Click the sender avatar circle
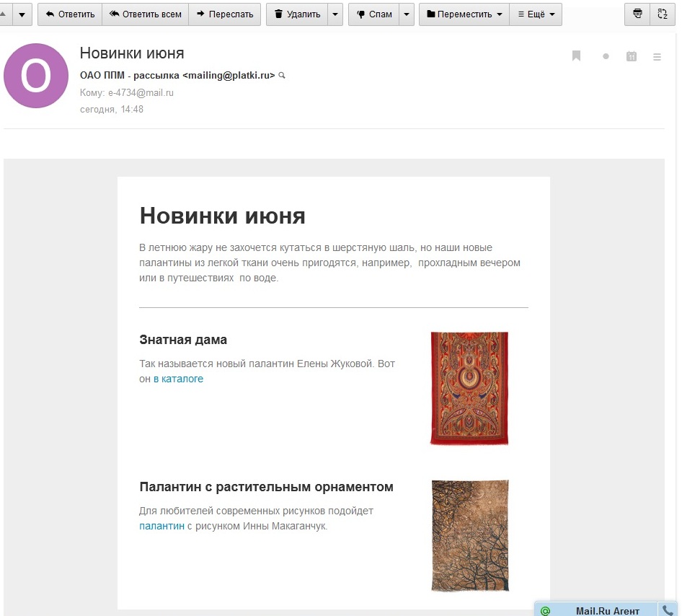This screenshot has width=682, height=616. tap(36, 76)
